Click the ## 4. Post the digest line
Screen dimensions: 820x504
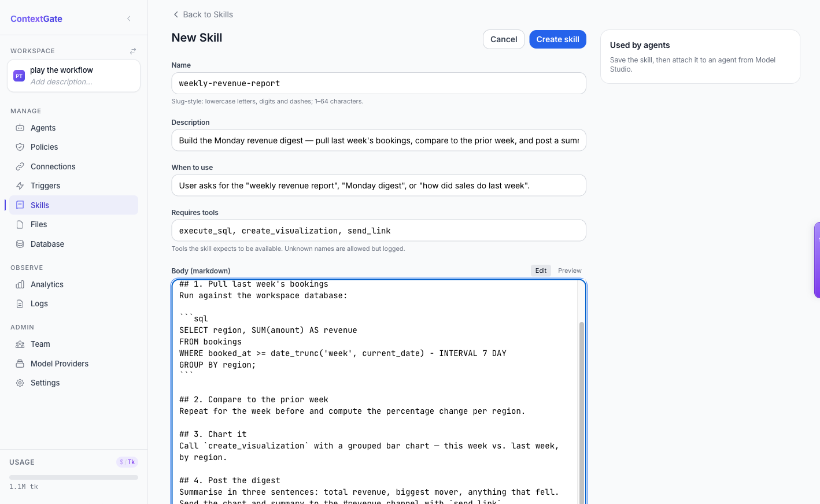coord(230,480)
